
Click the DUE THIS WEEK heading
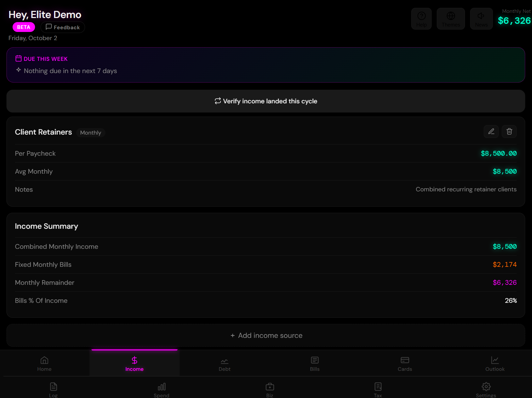point(46,59)
